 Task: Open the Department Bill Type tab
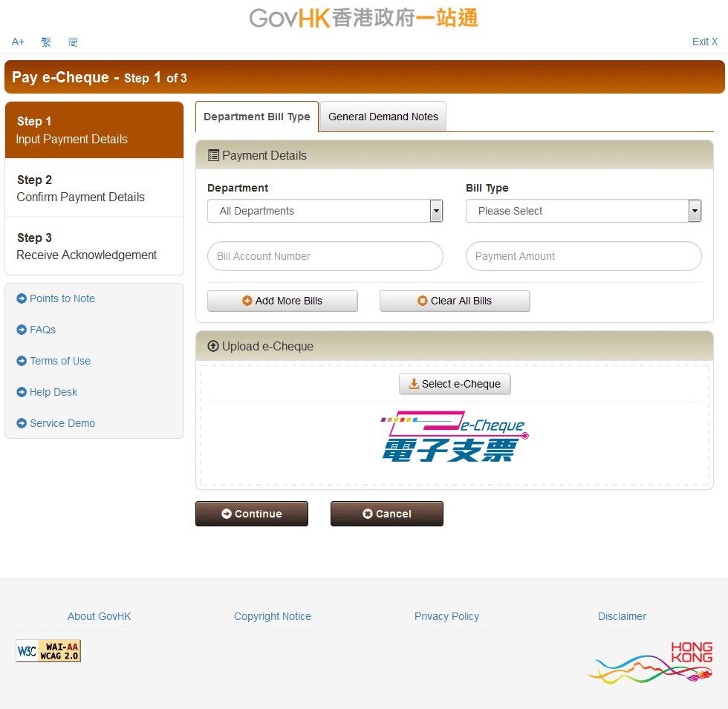[x=257, y=117]
